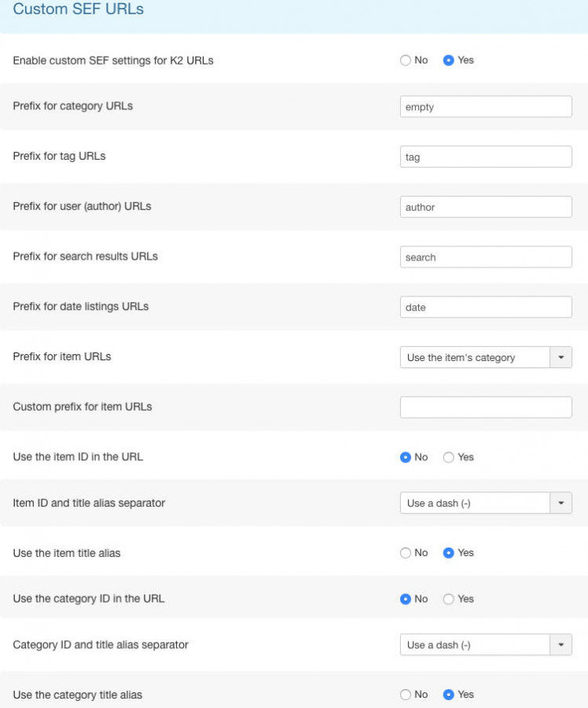This screenshot has height=708, width=588.
Task: Click the Prefix for search results URLs field
Action: (x=486, y=257)
